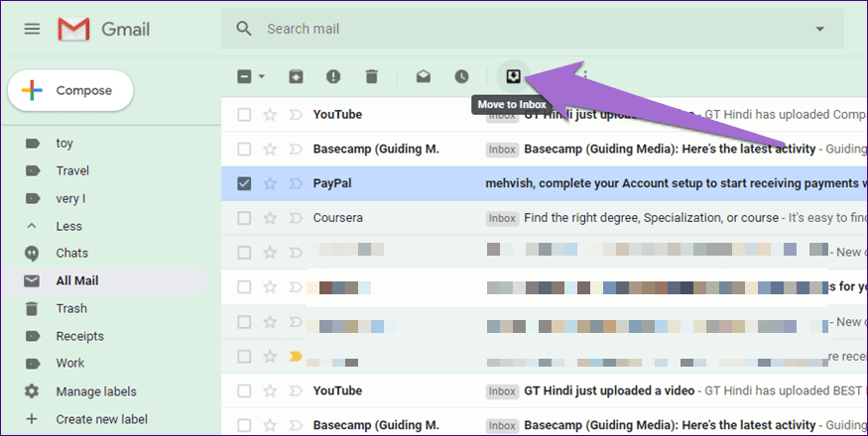The image size is (868, 436).
Task: Click the Compose button
Action: [x=70, y=90]
